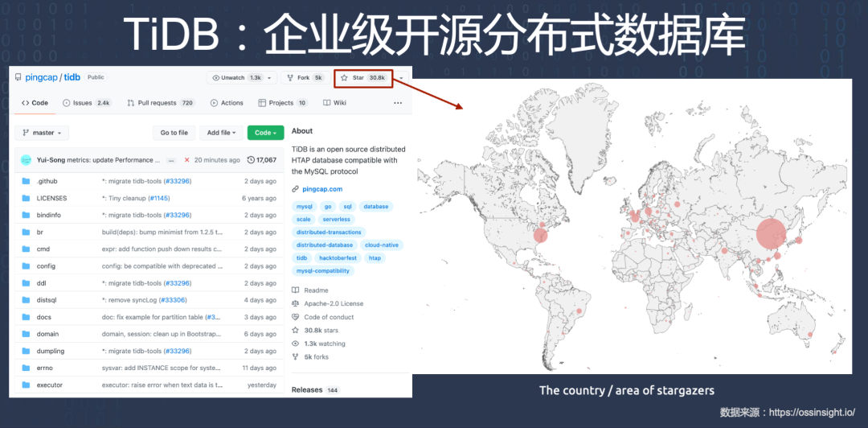Switch to the Code tab
The height and width of the screenshot is (428, 868).
coord(35,103)
